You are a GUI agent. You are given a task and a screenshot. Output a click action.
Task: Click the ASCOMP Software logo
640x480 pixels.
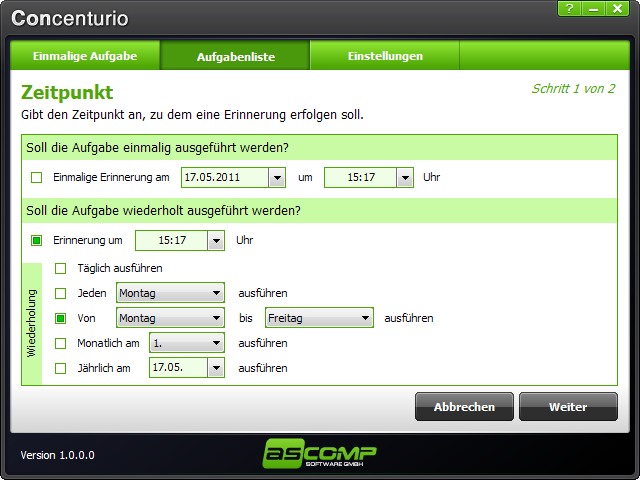coord(320,453)
